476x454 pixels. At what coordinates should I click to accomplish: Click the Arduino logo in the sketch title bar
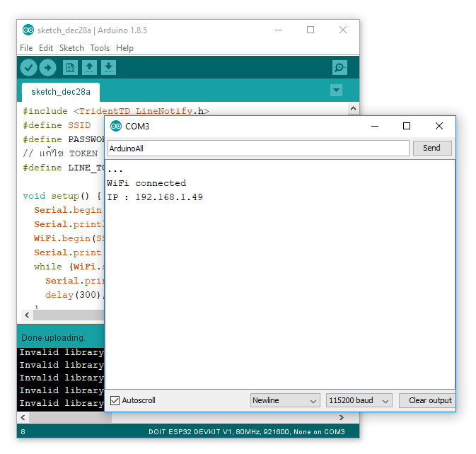(x=28, y=30)
